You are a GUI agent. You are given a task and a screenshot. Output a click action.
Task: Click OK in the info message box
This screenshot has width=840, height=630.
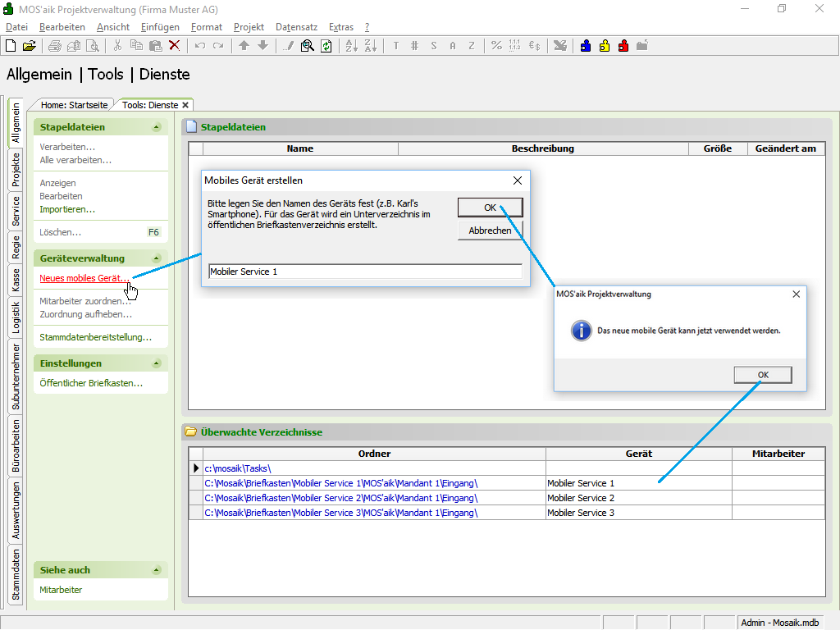[x=763, y=375]
